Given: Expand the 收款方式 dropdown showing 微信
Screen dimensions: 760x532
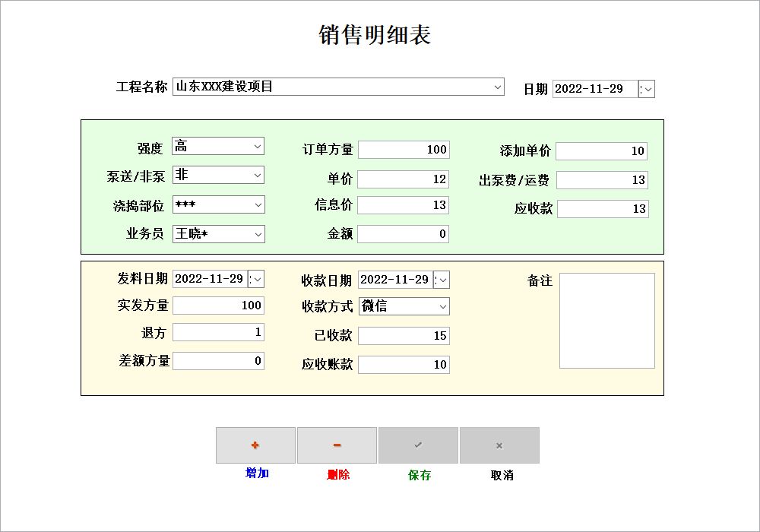Looking at the screenshot, I should 442,306.
